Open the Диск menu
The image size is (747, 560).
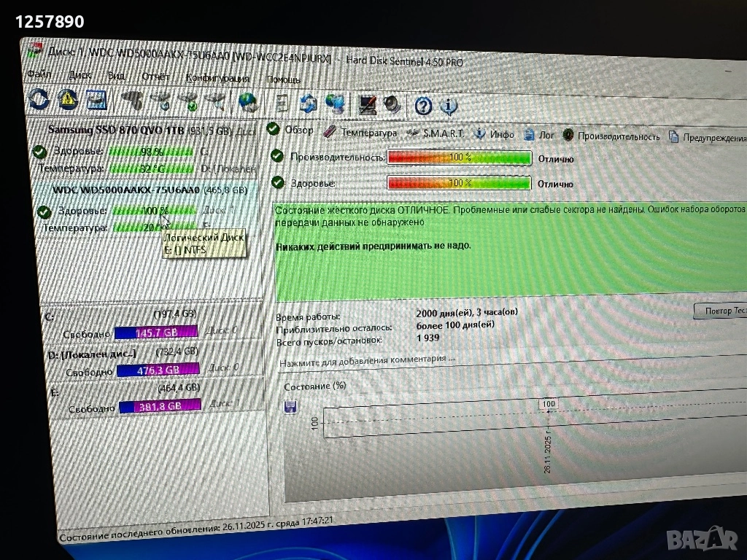(x=80, y=75)
